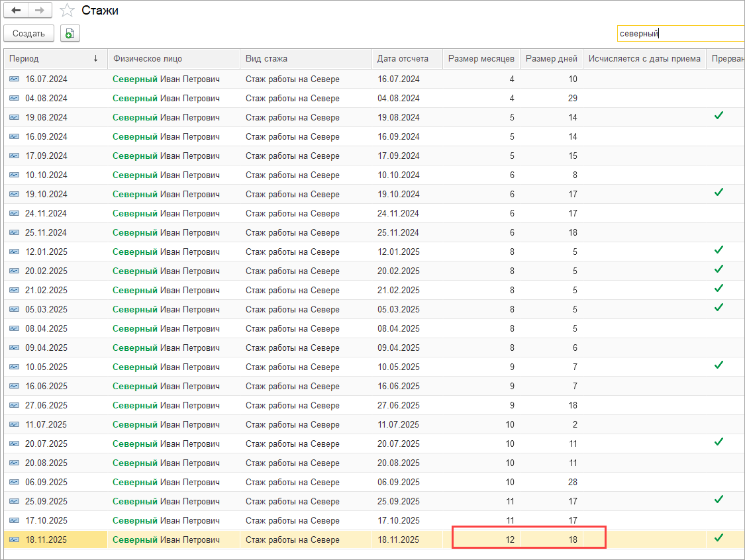
Task: Sort by Физическое лицо column header
Action: point(147,59)
